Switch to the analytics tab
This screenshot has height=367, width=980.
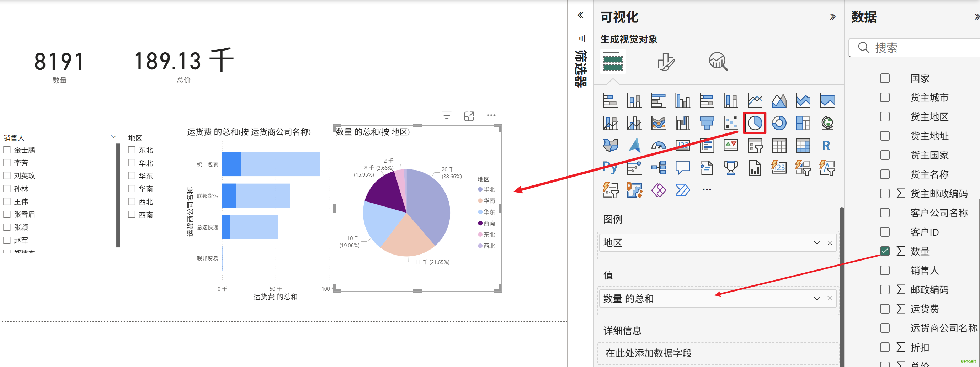tap(718, 62)
